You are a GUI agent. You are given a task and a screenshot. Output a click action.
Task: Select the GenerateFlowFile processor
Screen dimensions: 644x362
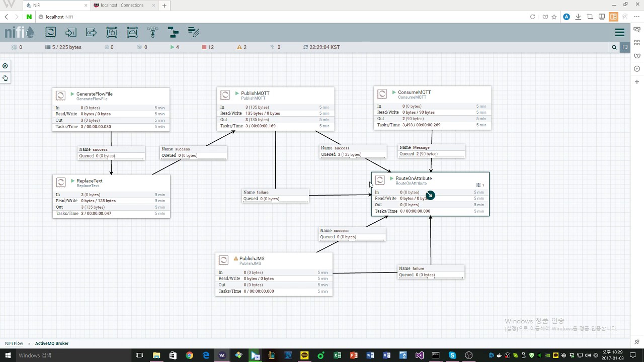111,110
